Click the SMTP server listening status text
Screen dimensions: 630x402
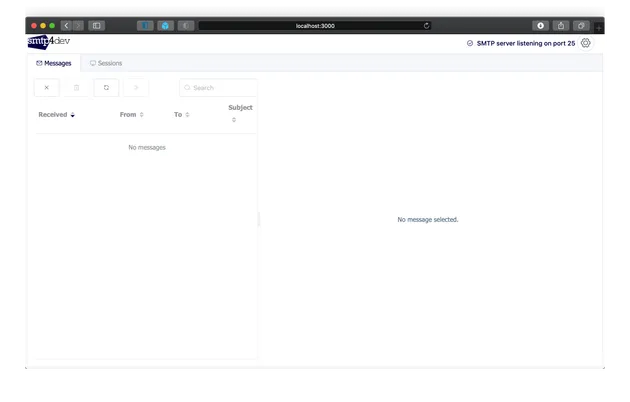(526, 43)
